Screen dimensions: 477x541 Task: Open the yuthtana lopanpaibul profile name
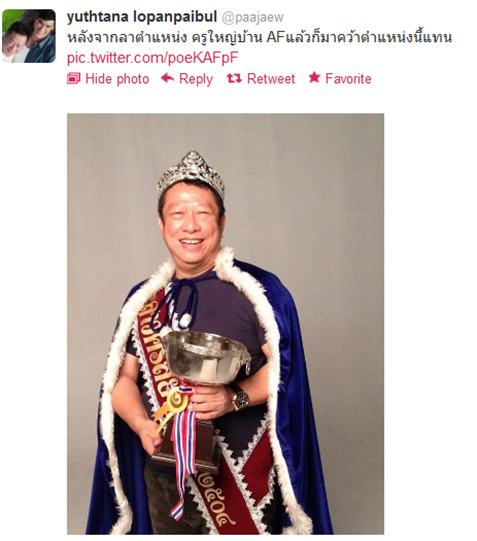point(142,17)
